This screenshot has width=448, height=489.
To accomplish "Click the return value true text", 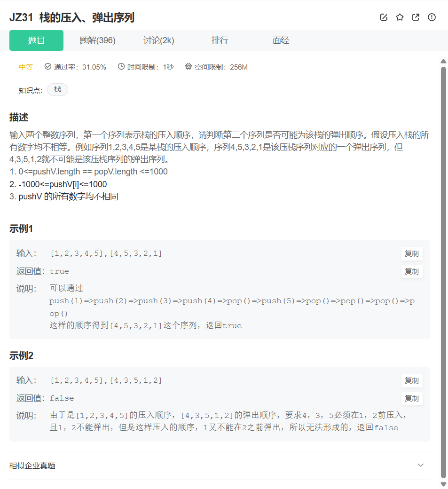I will [59, 271].
